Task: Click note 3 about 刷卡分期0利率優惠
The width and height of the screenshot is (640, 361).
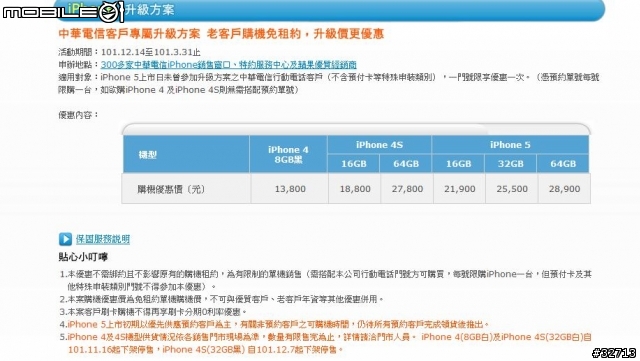Action: coord(153,312)
